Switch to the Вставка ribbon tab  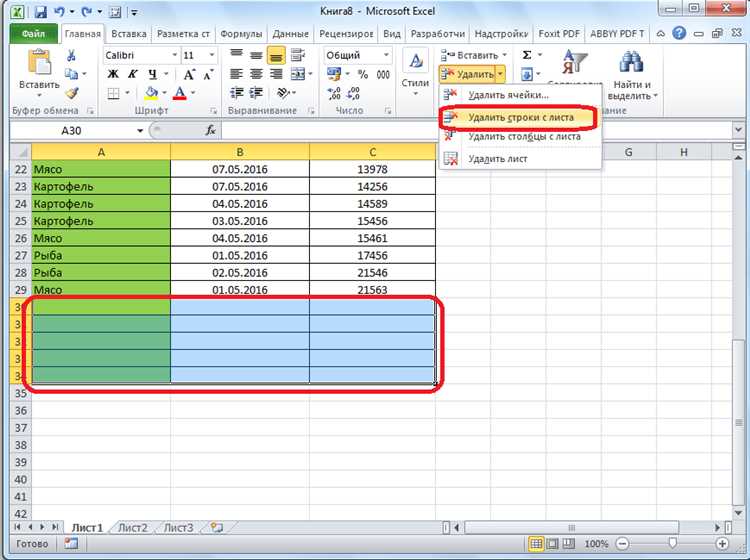click(129, 34)
